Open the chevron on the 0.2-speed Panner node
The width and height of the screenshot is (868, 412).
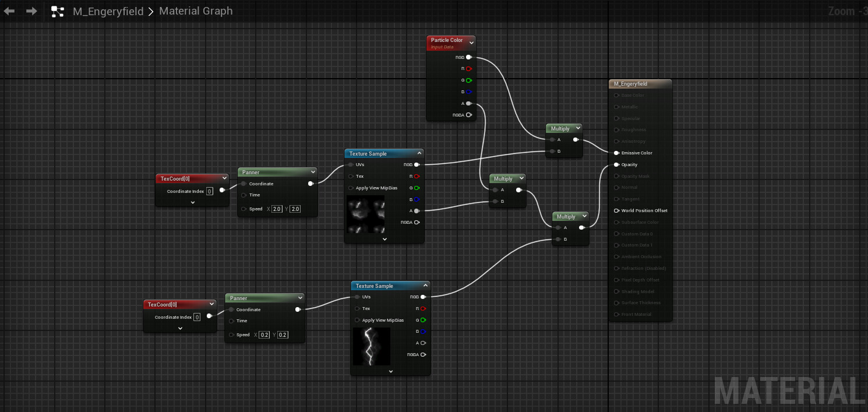300,298
